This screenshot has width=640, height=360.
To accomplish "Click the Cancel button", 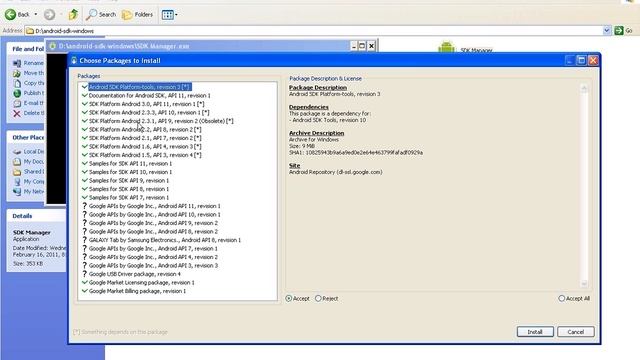I will [576, 332].
